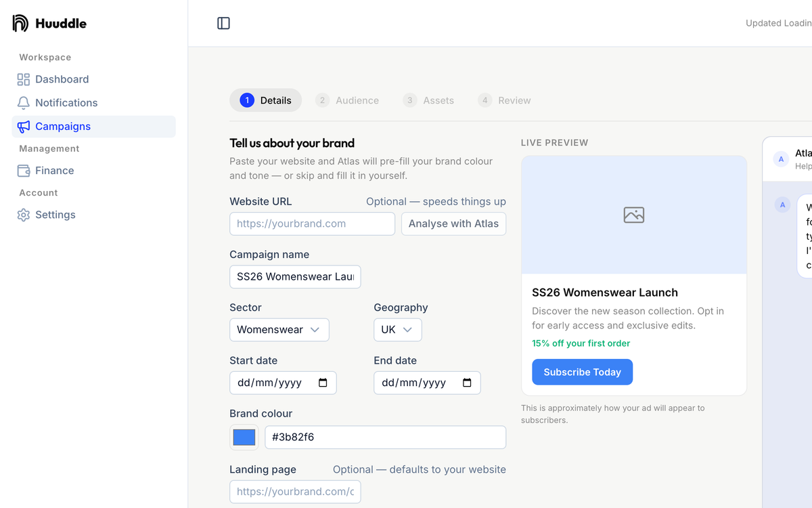Click the Subscribe Today preview button
812x508 pixels.
[582, 372]
